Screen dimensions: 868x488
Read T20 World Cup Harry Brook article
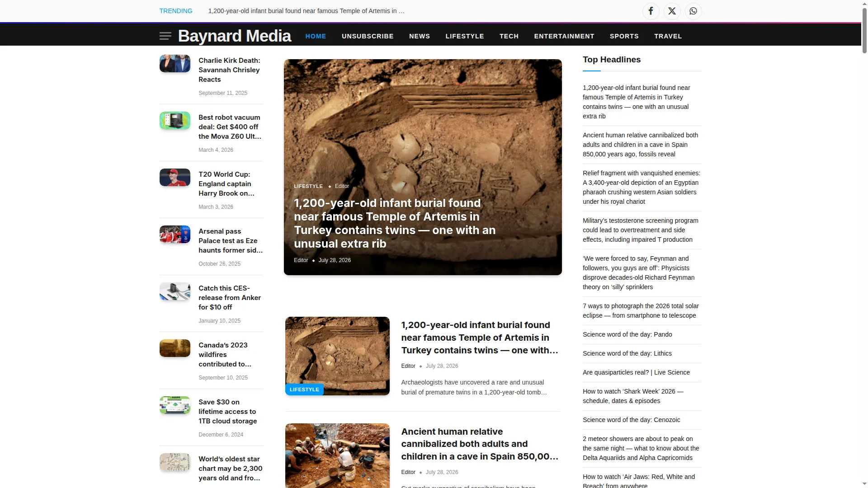(x=226, y=184)
